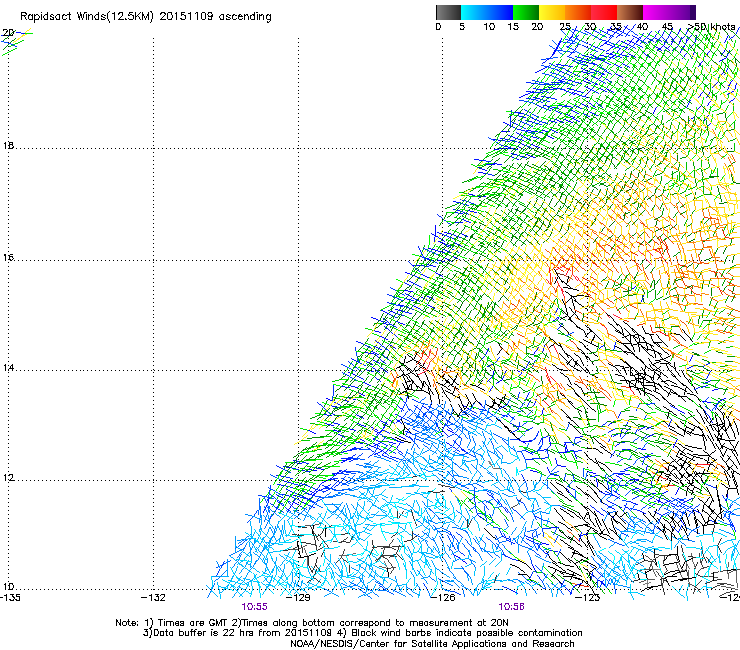This screenshot has width=740, height=650.
Task: Click the magenta-purple 40-50 knots legend segment
Action: (669, 12)
